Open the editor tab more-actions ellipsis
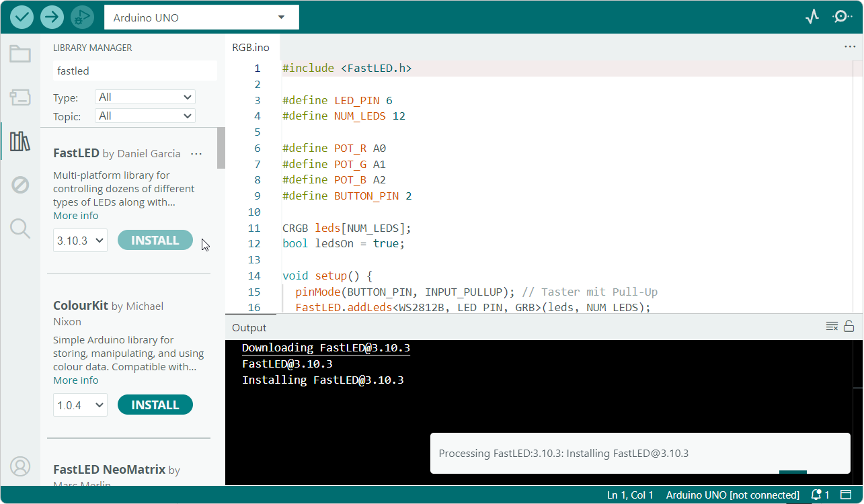The height and width of the screenshot is (504, 864). click(850, 47)
